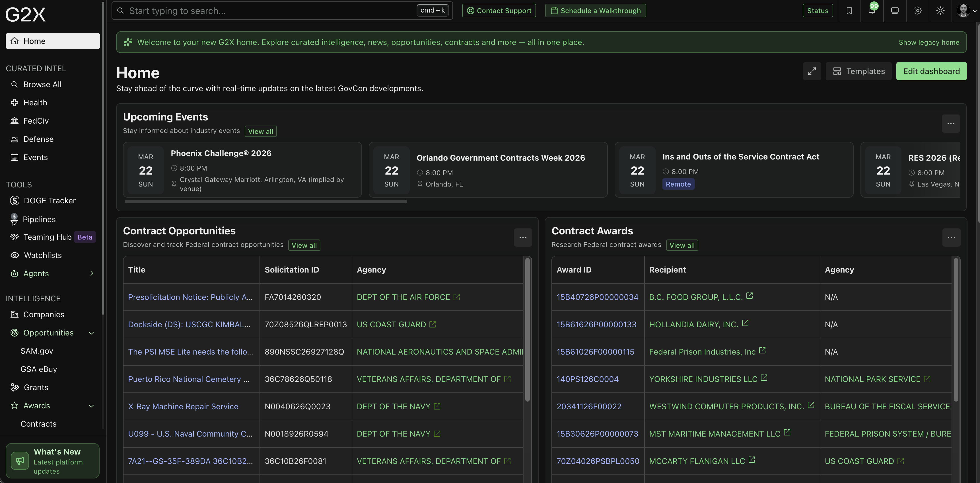Open the bookmarks icon in top bar
980x483 pixels.
coord(849,11)
